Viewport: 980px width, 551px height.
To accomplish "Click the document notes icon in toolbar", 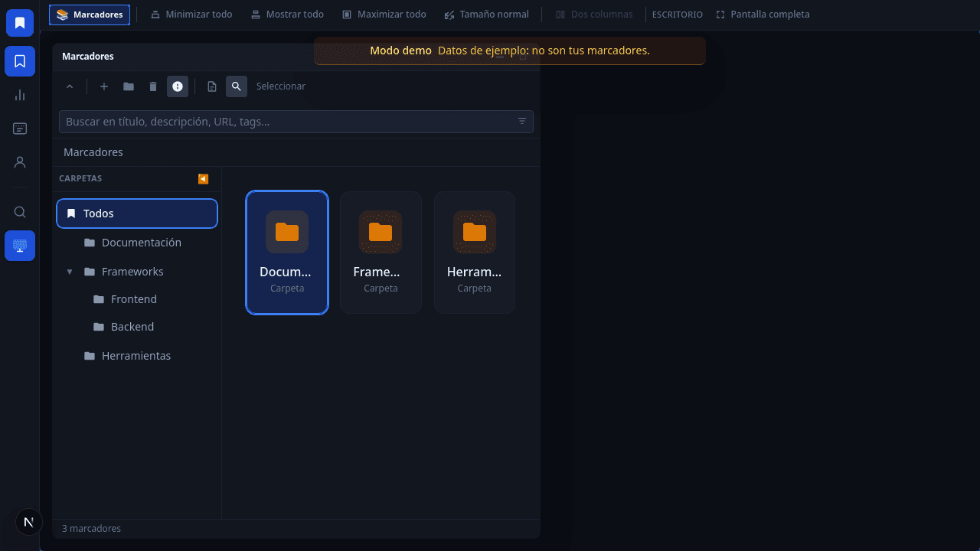I will click(x=212, y=86).
